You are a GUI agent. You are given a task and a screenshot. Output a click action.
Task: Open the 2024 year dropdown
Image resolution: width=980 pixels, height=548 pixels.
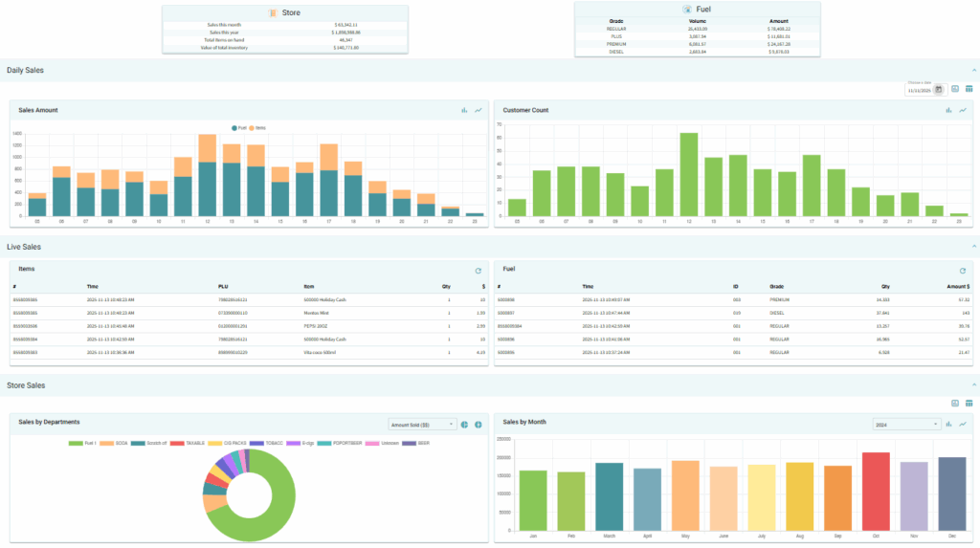pos(906,424)
